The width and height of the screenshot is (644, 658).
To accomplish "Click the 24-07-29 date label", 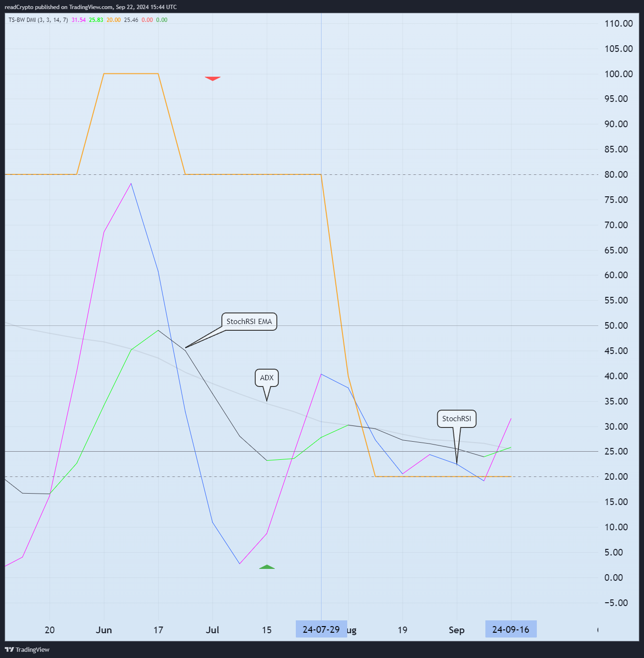I will point(321,629).
